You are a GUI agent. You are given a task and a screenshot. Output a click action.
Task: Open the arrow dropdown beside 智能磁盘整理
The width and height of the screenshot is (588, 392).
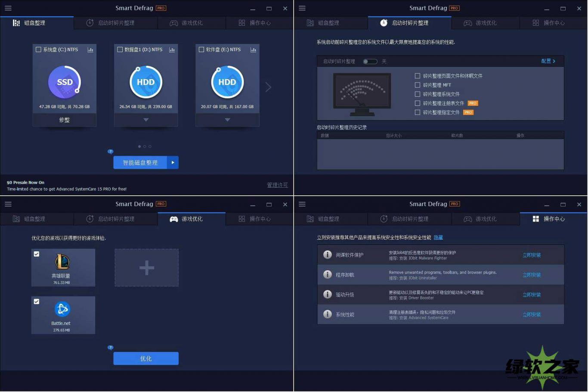click(x=173, y=163)
